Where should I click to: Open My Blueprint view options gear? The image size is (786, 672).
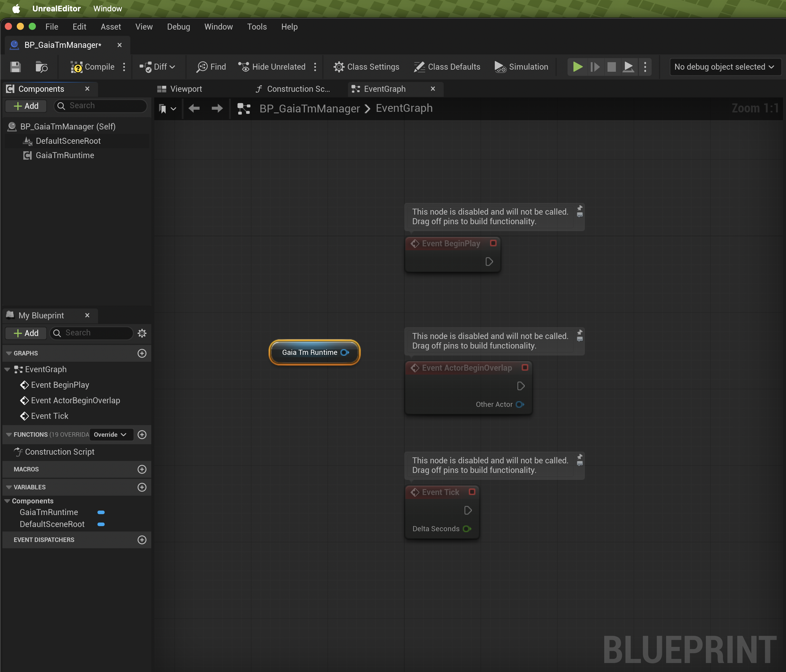(x=142, y=333)
